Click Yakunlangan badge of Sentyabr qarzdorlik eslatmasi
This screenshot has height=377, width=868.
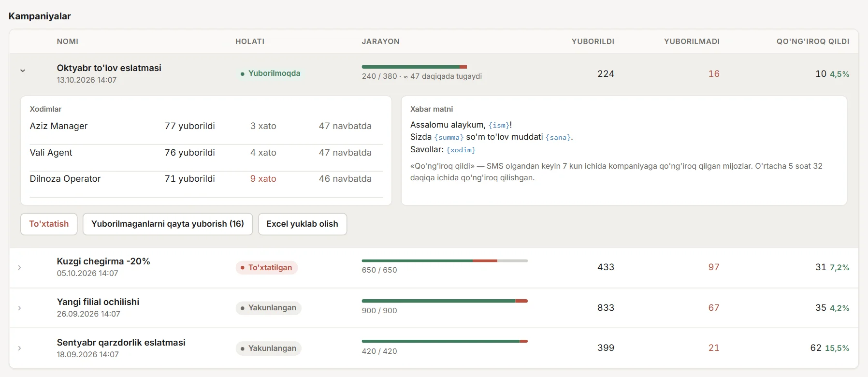(268, 348)
